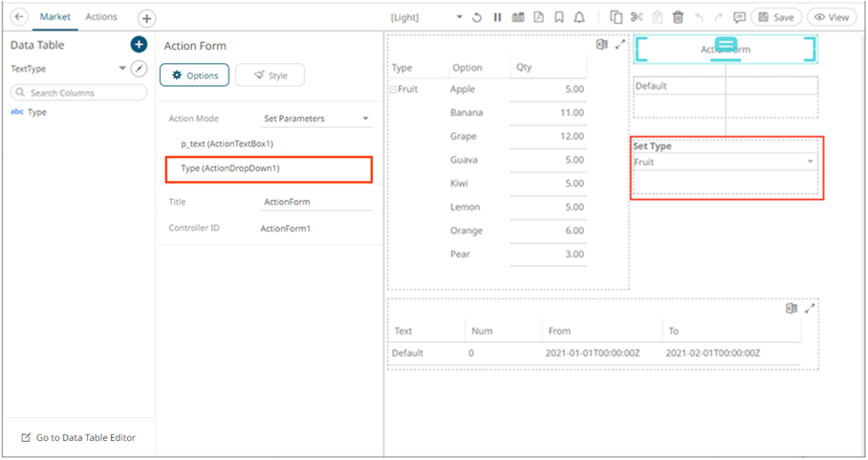The width and height of the screenshot is (868, 460).
Task: Click the undo arrow icon
Action: point(699,17)
